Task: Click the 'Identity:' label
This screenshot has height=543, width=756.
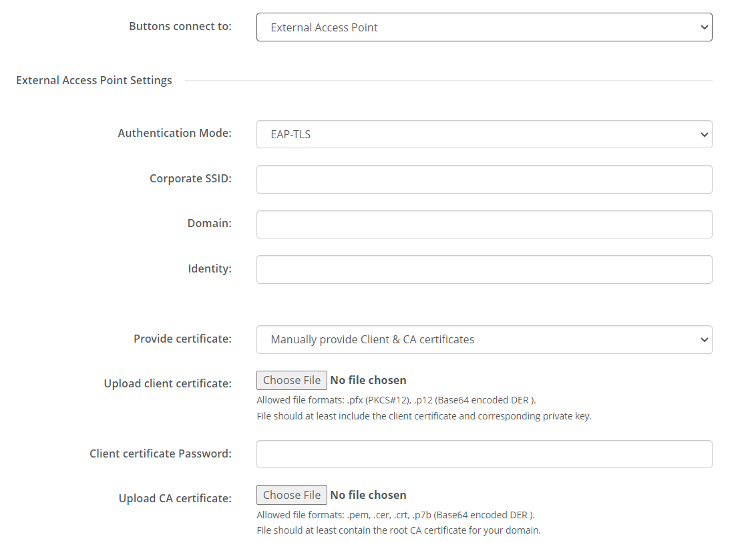Action: pos(210,268)
